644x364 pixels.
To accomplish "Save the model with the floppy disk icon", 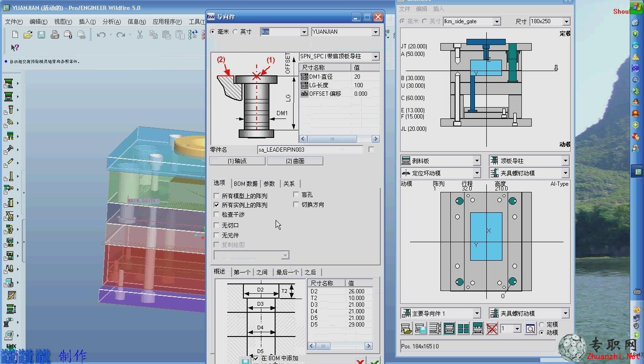I will pyautogui.click(x=41, y=35).
